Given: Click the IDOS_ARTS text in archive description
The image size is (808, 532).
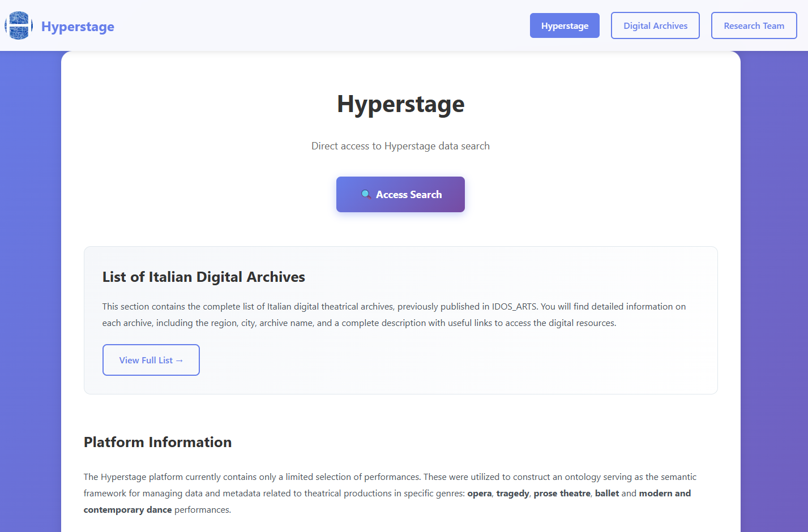Looking at the screenshot, I should click(x=514, y=307).
